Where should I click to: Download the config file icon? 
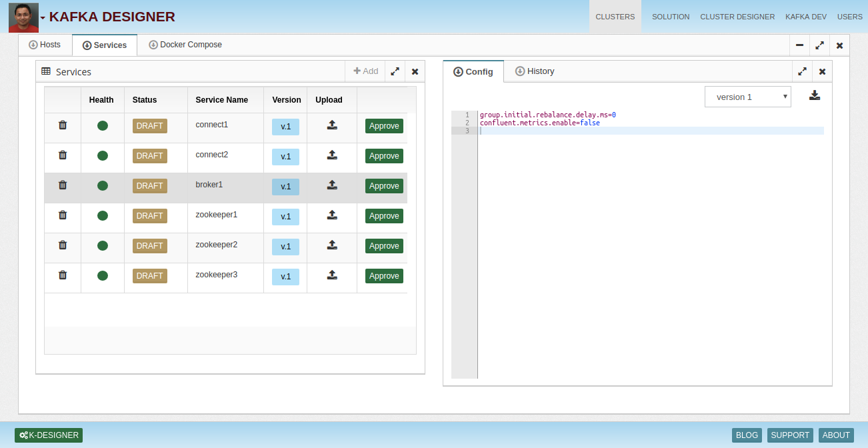815,96
